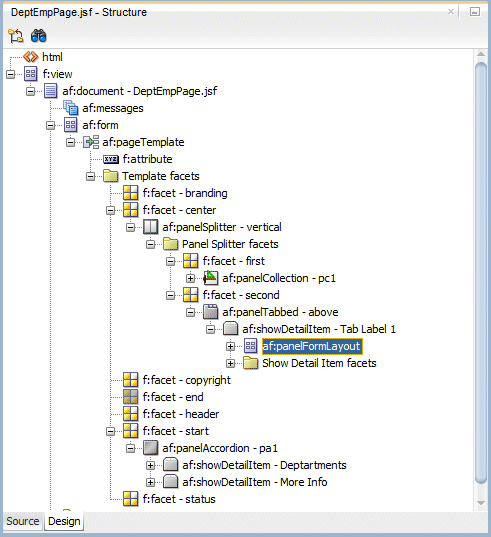This screenshot has width=491, height=537.
Task: Click the copyright facet icon
Action: [x=130, y=380]
